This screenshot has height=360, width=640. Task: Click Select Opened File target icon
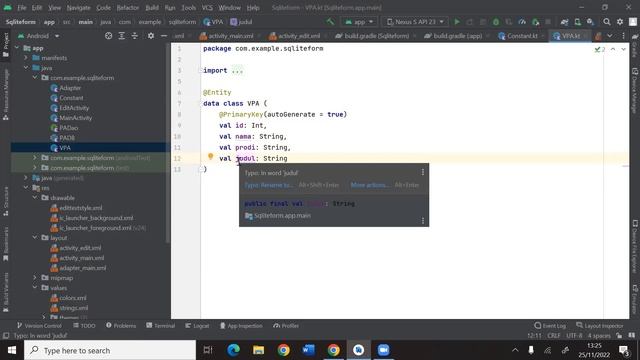click(108, 36)
